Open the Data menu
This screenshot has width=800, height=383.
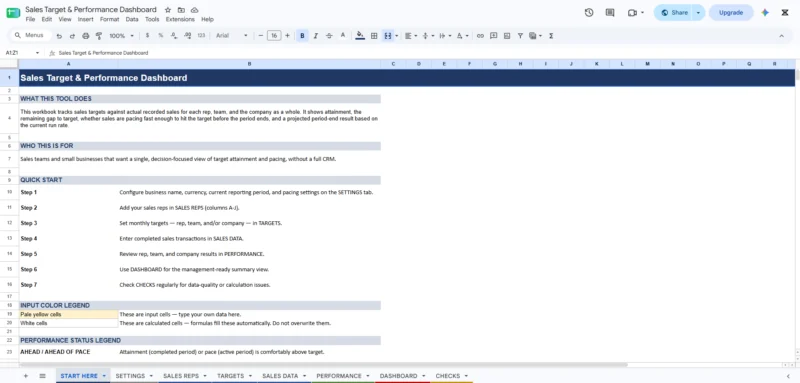[132, 19]
